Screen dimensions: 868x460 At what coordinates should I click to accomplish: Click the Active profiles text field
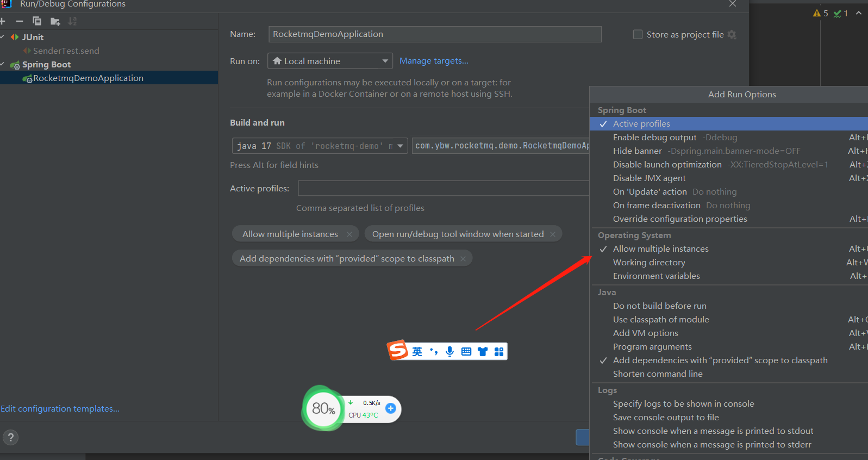[x=444, y=189]
